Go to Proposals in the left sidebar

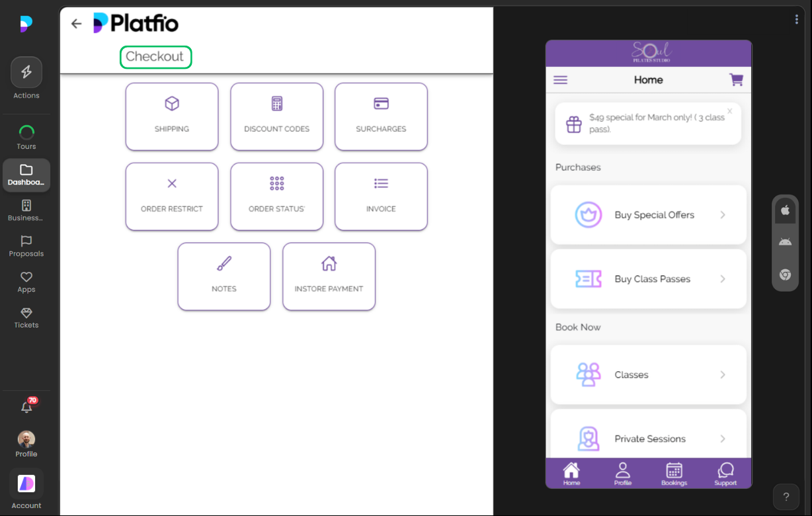click(x=26, y=246)
